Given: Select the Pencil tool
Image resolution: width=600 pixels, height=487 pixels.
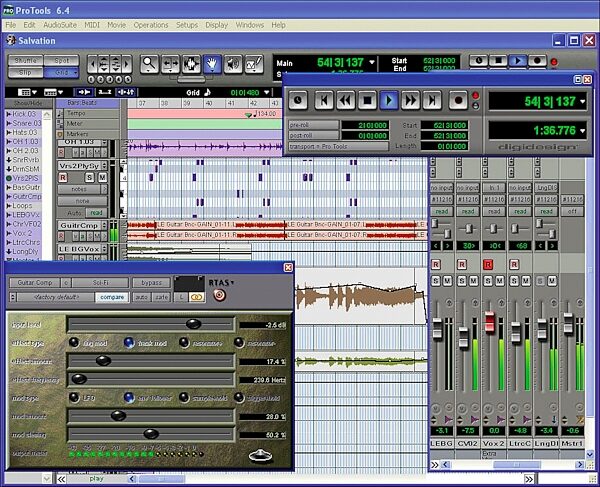Looking at the screenshot, I should point(254,64).
